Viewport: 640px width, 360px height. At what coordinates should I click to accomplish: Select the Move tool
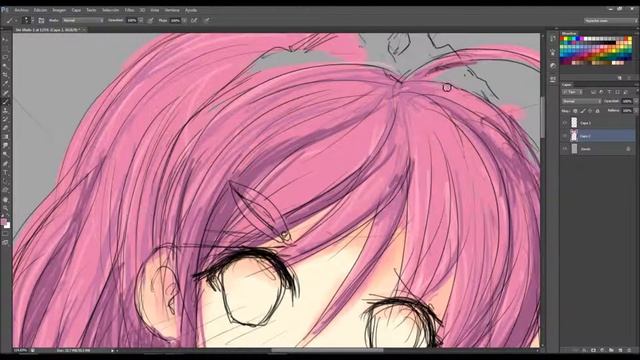[x=5, y=39]
